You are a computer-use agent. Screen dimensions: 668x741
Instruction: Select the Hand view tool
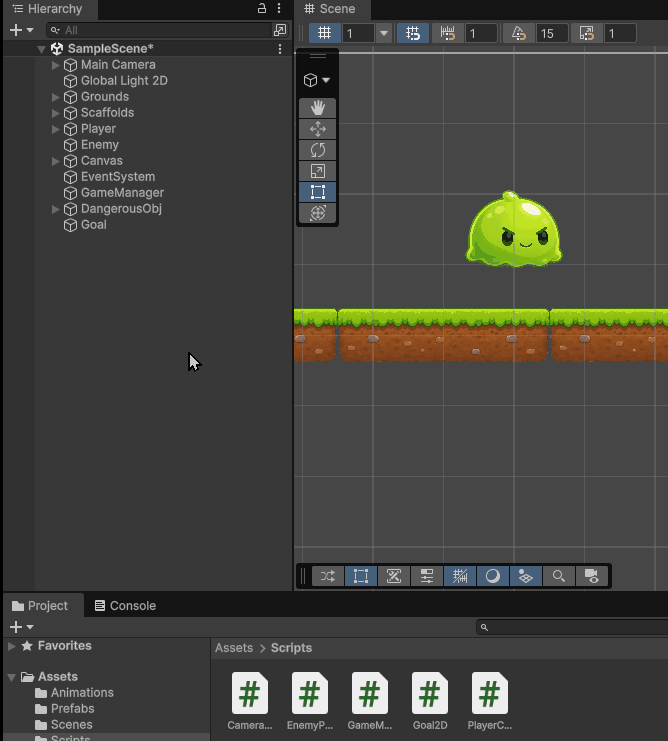(317, 108)
